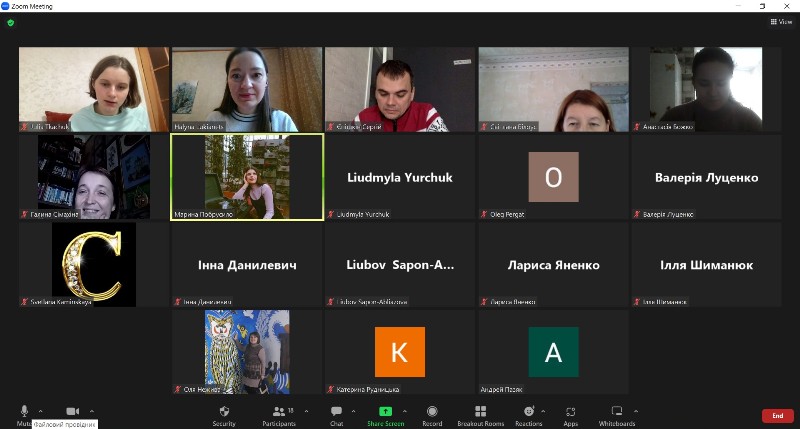The image size is (800, 429).
Task: Click the gold letter C avatar tile
Action: tap(94, 264)
